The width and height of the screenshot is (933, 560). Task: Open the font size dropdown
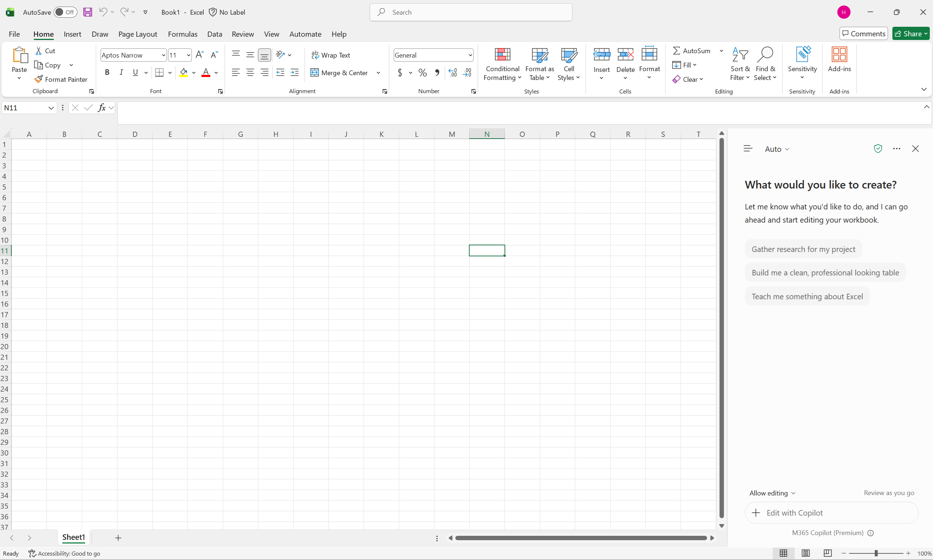188,55
